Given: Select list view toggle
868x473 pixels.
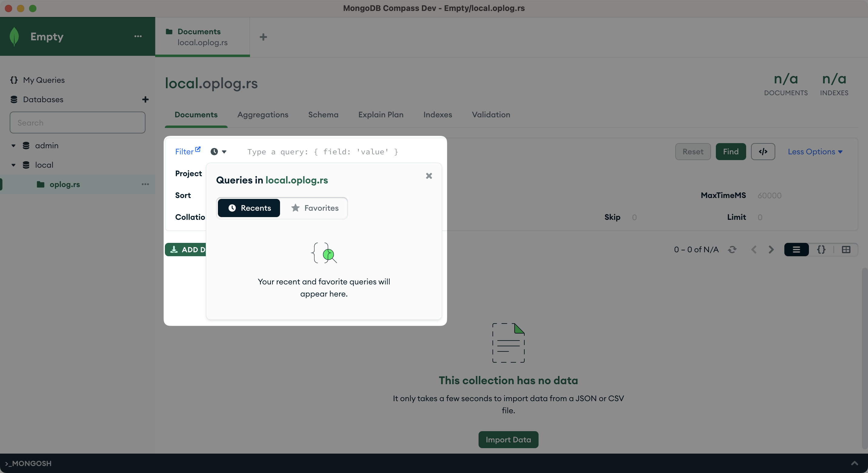Looking at the screenshot, I should click(x=796, y=250).
